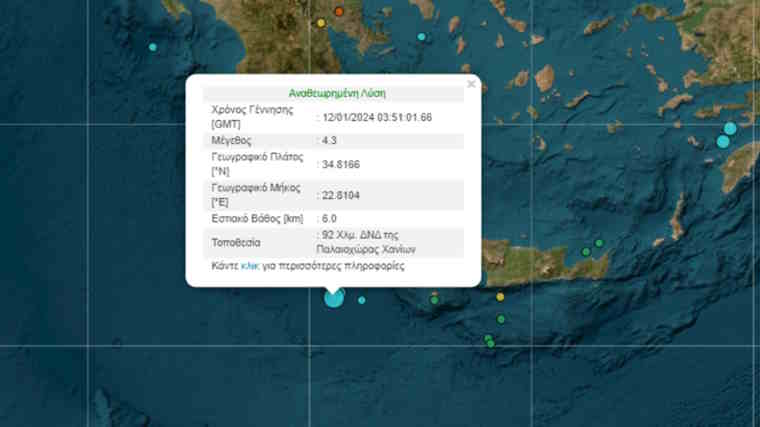
Task: Select the upper-right green marker northeast of Crete
Action: click(x=600, y=243)
